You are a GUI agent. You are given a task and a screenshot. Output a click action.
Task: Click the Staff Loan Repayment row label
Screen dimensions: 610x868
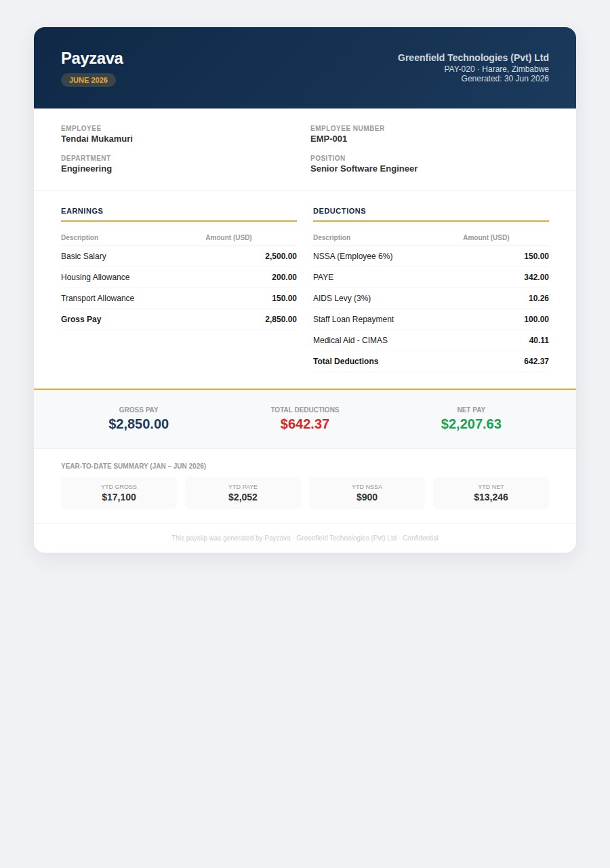(x=353, y=319)
